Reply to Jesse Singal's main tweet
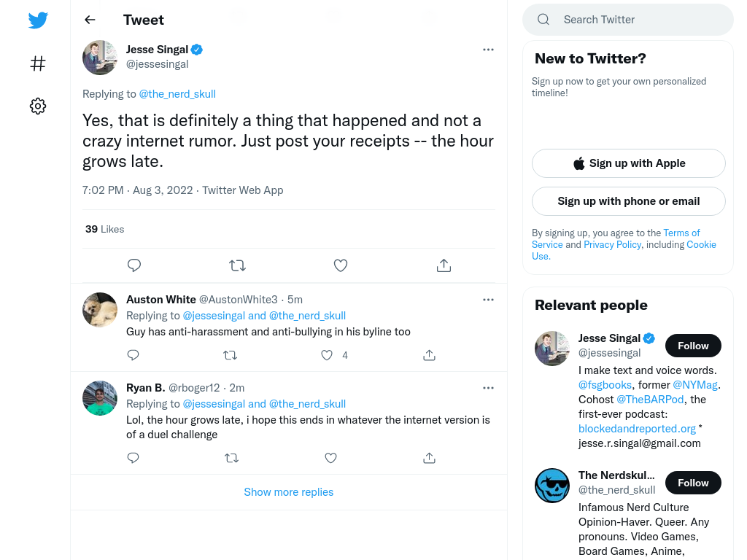Image resolution: width=747 pixels, height=560 pixels. (134, 265)
